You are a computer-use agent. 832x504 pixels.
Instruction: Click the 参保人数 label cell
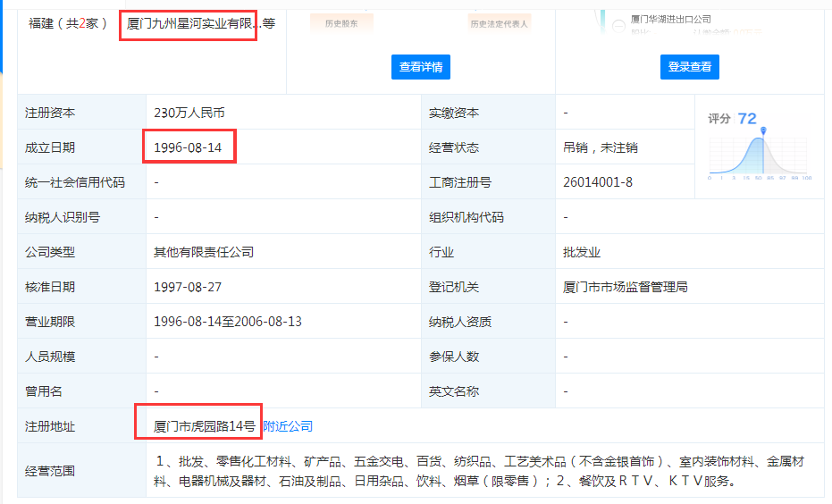point(488,357)
